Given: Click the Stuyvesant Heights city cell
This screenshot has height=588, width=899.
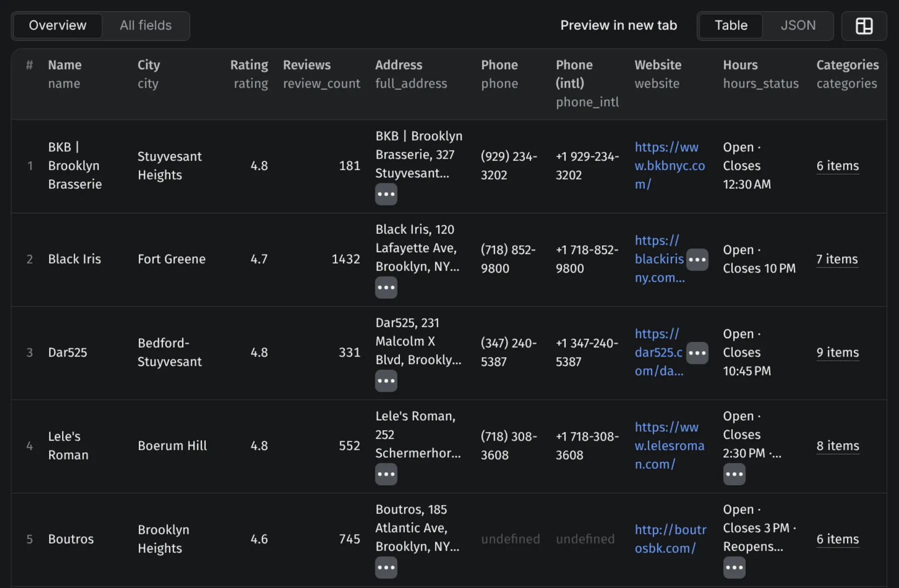Looking at the screenshot, I should (169, 166).
